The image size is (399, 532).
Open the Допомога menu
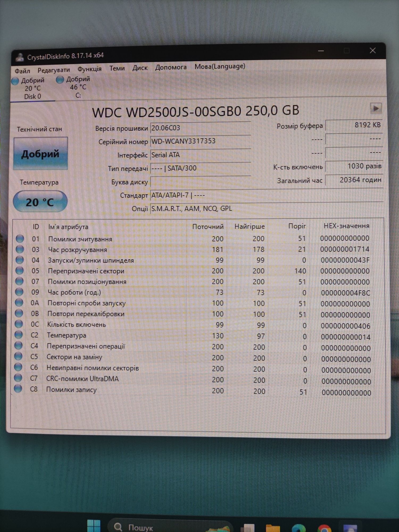[x=171, y=67]
